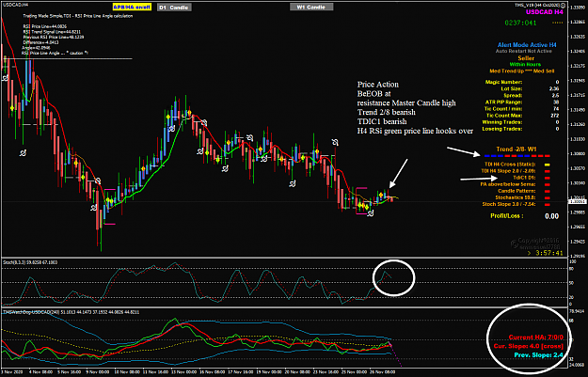Click the Profit/Loss label

pyautogui.click(x=507, y=216)
